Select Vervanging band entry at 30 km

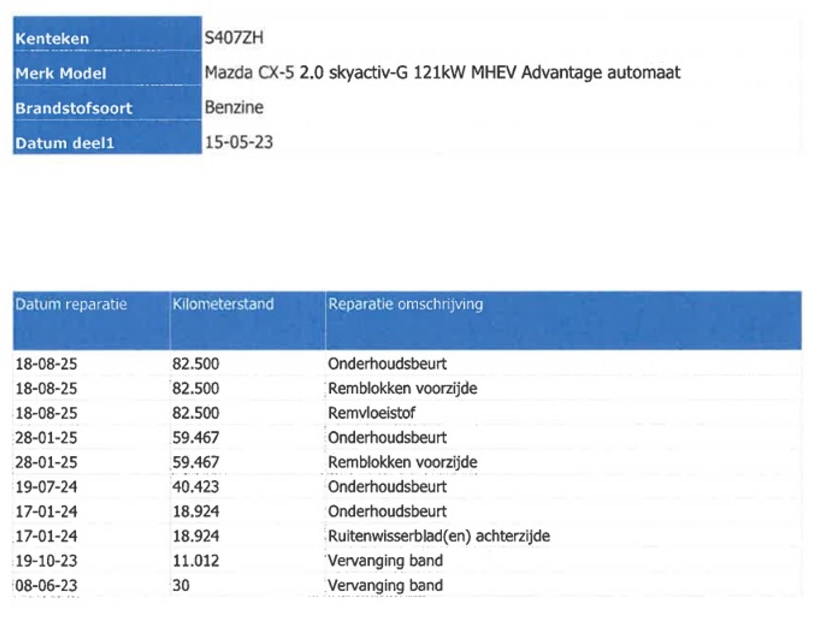(385, 585)
